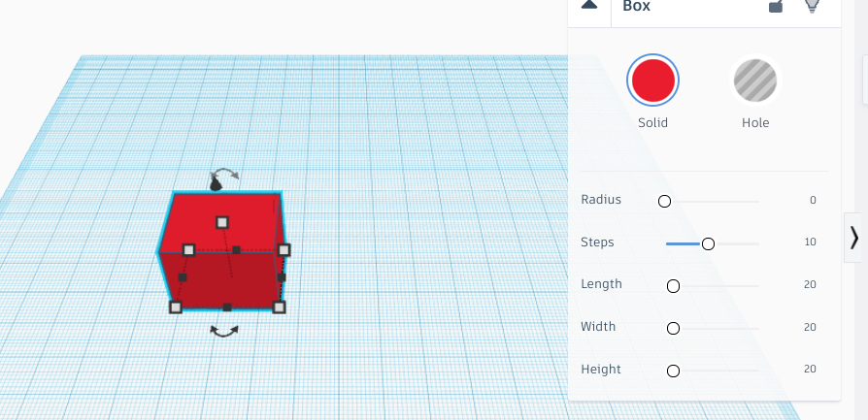This screenshot has width=868, height=420.
Task: Click the back-right white corner handle
Action: click(x=284, y=250)
